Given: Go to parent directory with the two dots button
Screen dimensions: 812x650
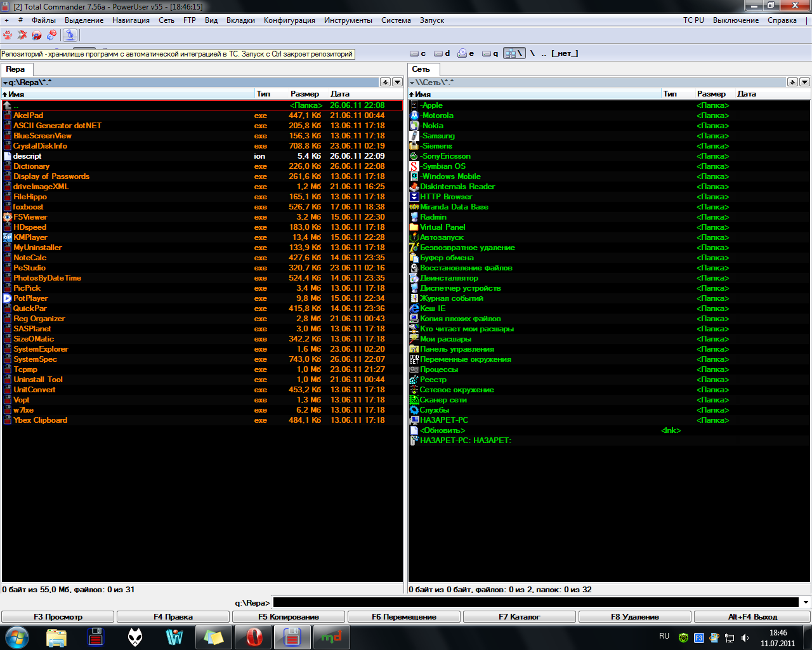Looking at the screenshot, I should 544,53.
